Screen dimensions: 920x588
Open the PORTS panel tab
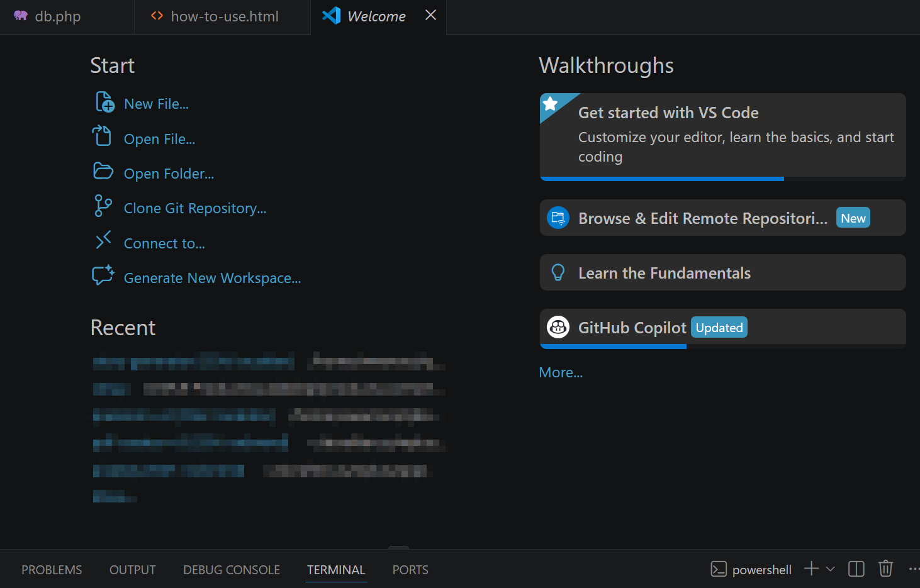(x=410, y=570)
